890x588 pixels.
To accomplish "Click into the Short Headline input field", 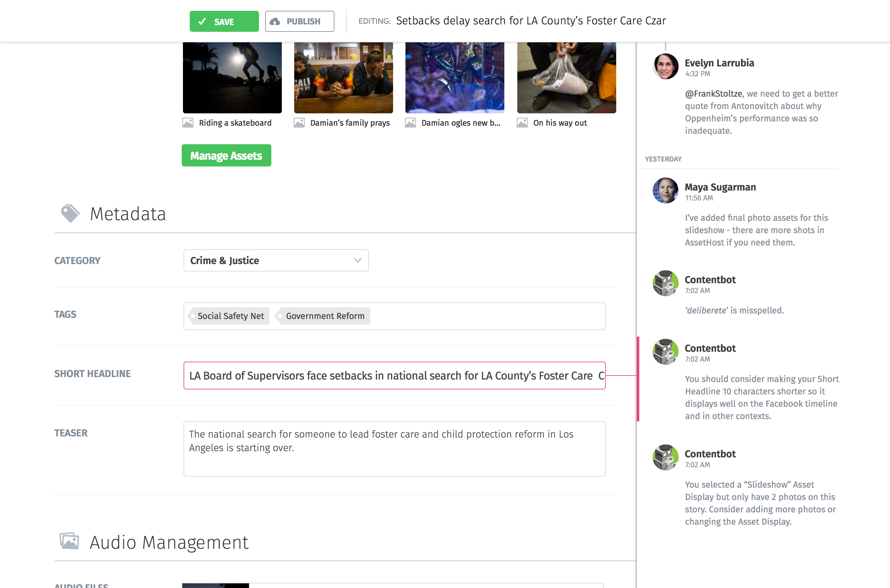I will 394,376.
